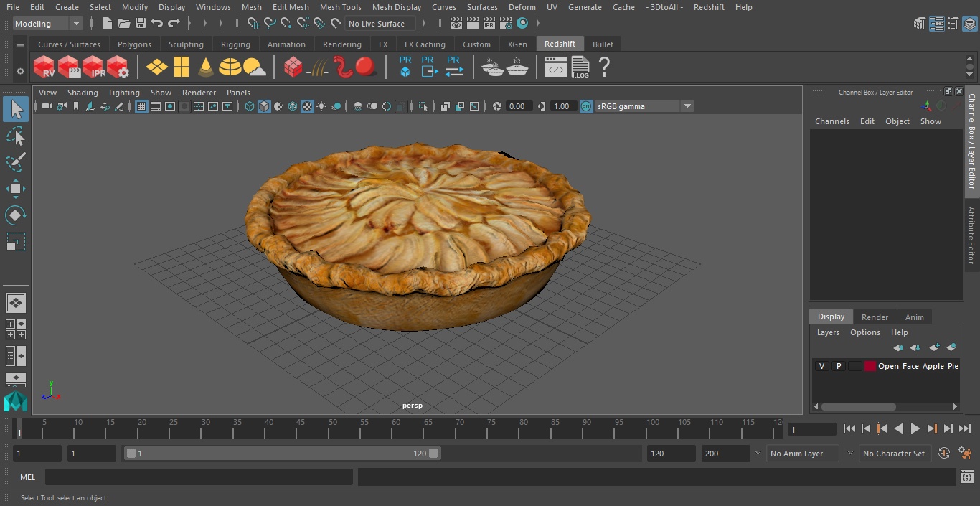
Task: Open the Shading viewport menu
Action: coord(83,93)
